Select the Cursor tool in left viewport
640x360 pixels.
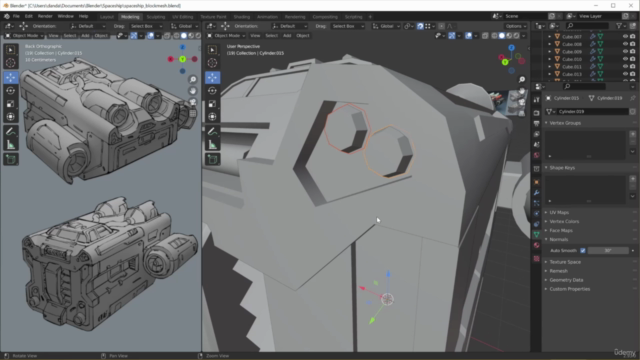(x=11, y=63)
